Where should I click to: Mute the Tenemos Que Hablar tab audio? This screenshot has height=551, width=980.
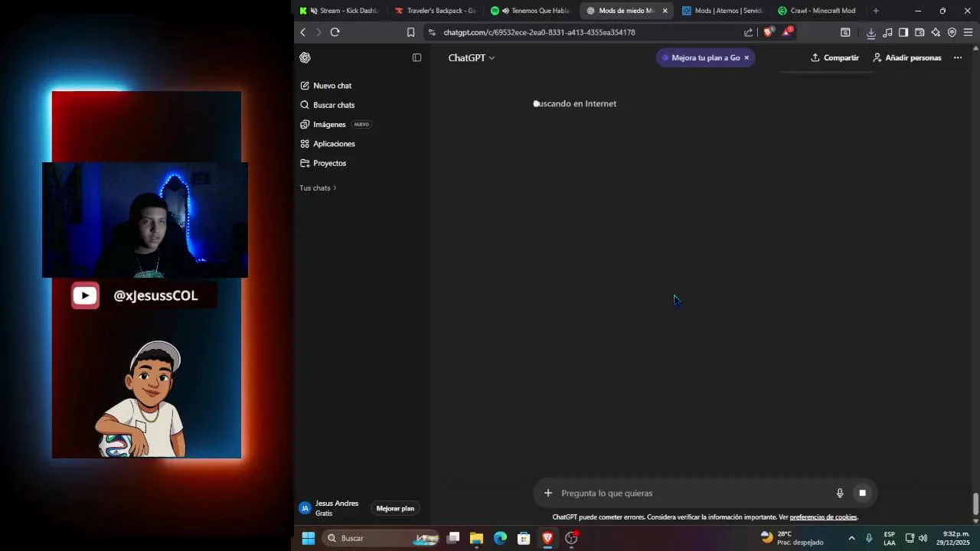tap(505, 11)
